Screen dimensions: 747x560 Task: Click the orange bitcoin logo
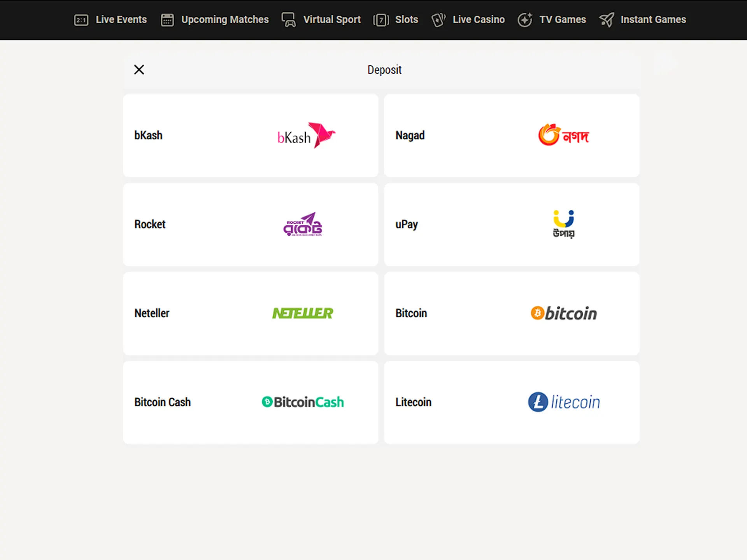point(564,313)
